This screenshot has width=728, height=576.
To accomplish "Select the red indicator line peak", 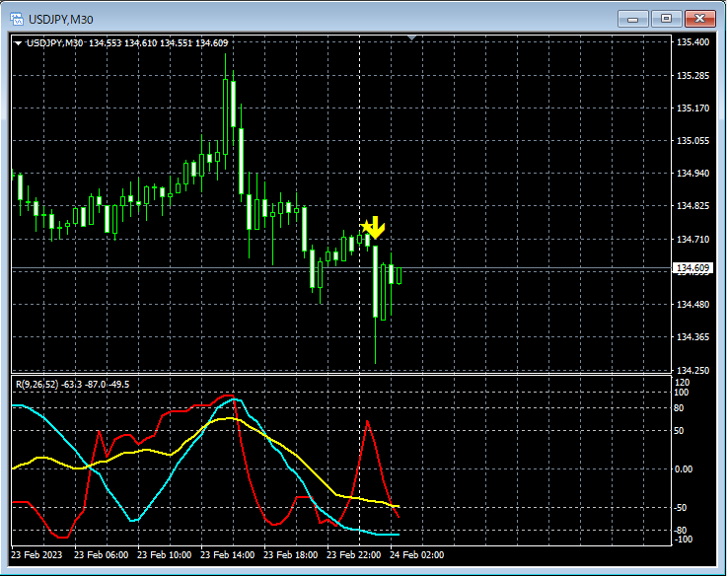I will point(367,421).
